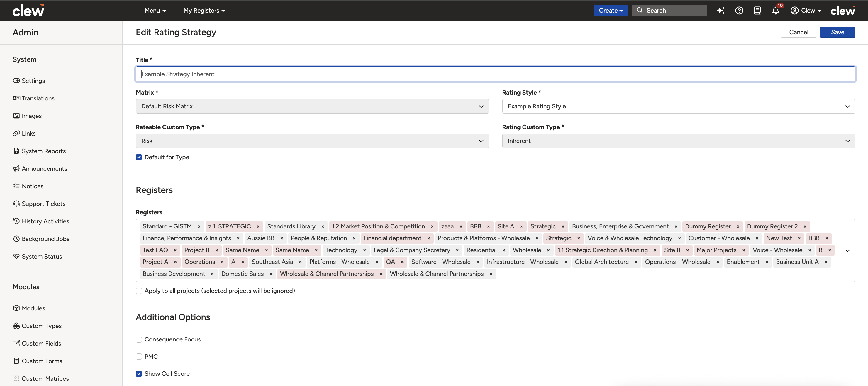Remove the z 1. STRATEGIC register tag

point(258,226)
